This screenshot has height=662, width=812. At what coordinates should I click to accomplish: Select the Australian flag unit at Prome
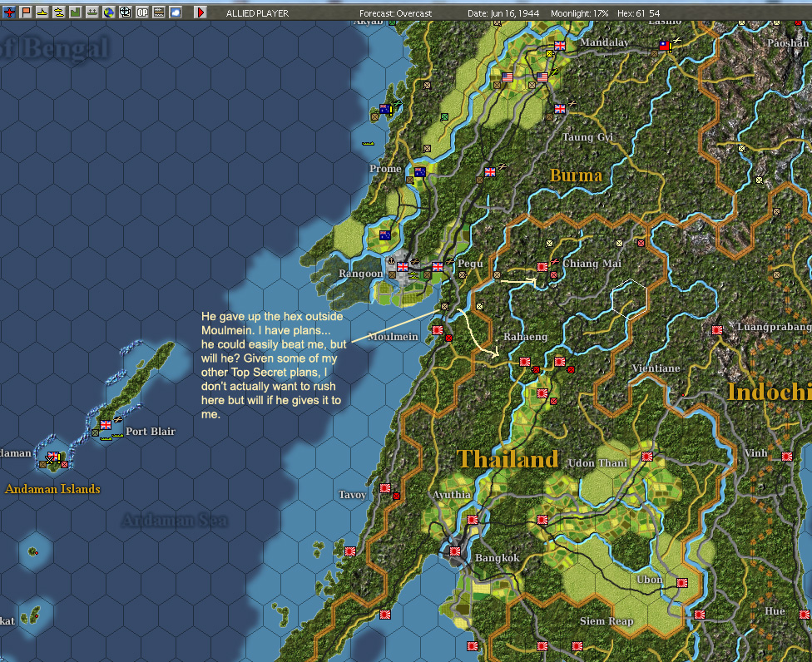tap(420, 172)
